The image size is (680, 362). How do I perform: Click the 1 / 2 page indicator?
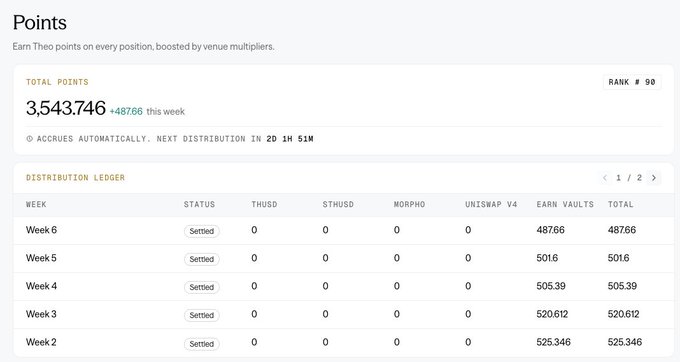(629, 178)
